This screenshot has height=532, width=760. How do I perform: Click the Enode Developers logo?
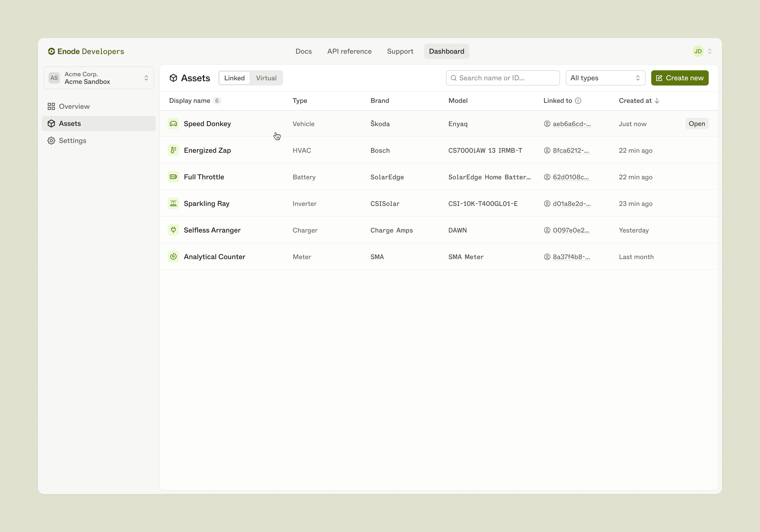tap(86, 51)
